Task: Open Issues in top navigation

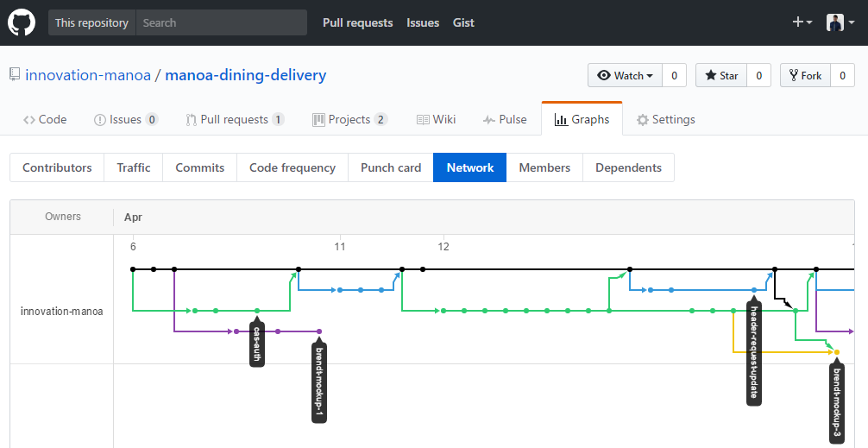Action: coord(423,22)
